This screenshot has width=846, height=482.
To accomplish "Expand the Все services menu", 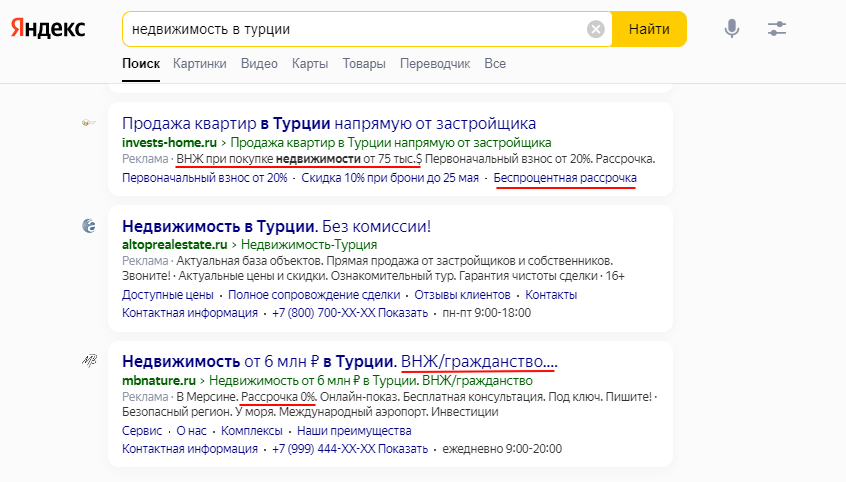I will 495,64.
